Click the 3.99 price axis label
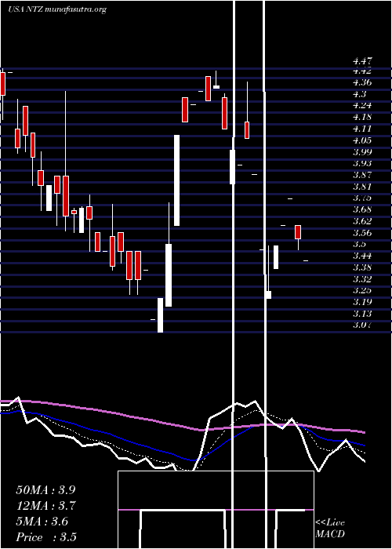The image size is (392, 549). point(362,152)
